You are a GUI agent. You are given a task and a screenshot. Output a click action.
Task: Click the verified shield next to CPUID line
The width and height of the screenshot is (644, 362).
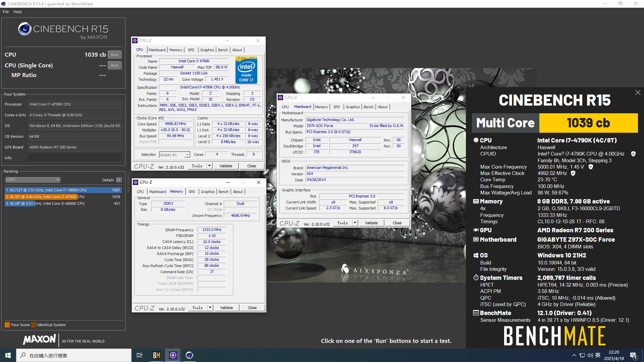click(x=633, y=154)
